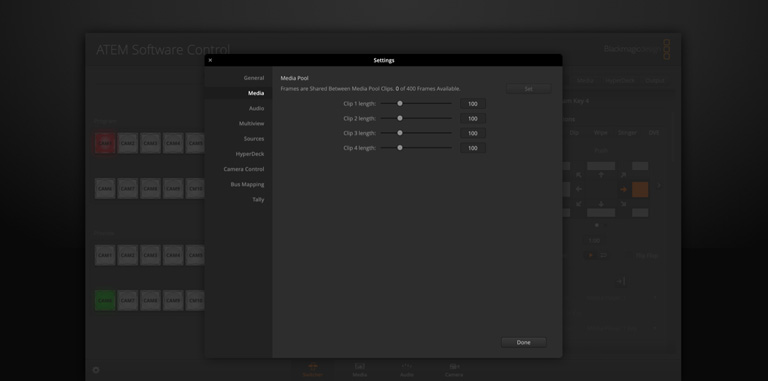Screen dimensions: 768x381
Task: Open the Camera Control settings section
Action: coord(244,169)
